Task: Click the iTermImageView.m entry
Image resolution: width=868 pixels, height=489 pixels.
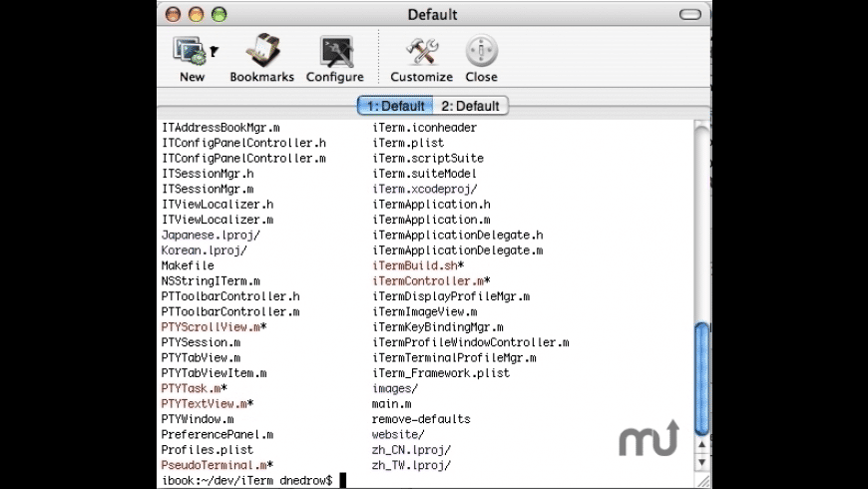Action: 425,312
